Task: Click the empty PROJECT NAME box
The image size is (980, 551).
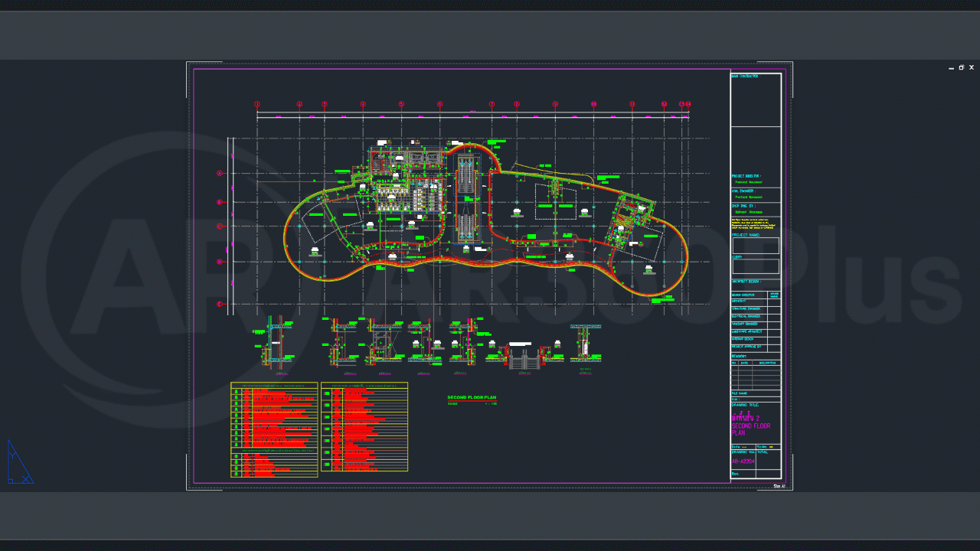Action: pyautogui.click(x=756, y=246)
